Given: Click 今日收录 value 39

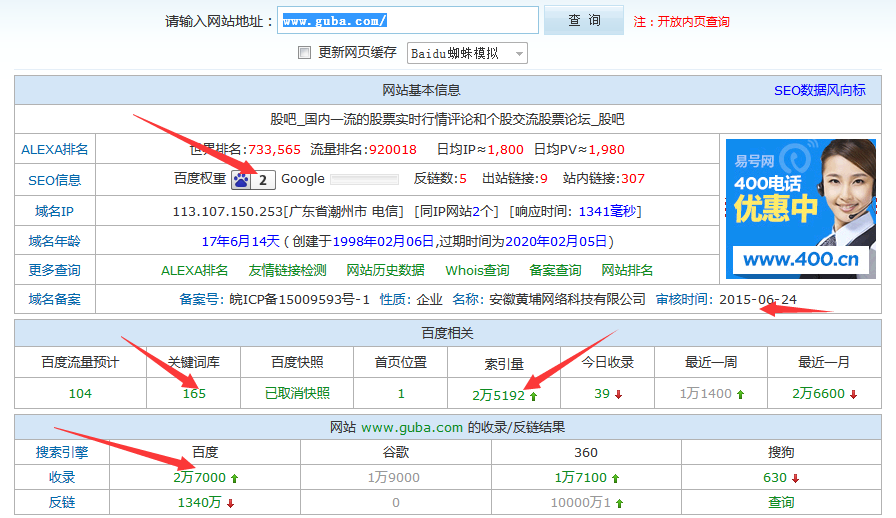Looking at the screenshot, I should (602, 393).
